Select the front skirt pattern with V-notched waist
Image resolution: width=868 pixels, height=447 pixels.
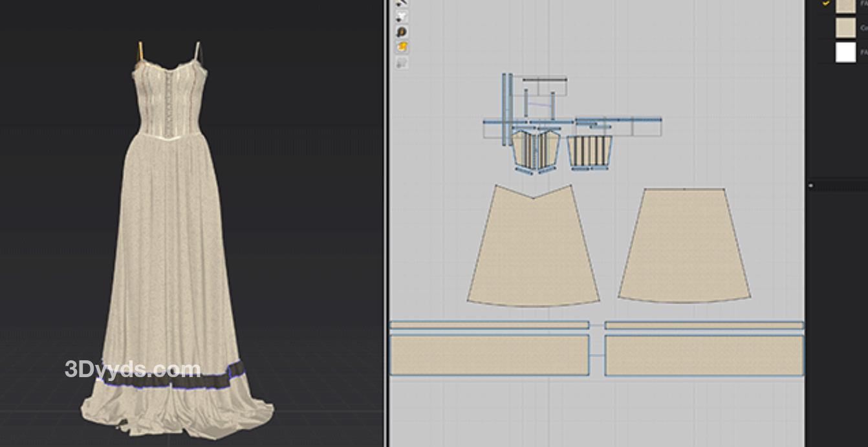click(x=533, y=252)
